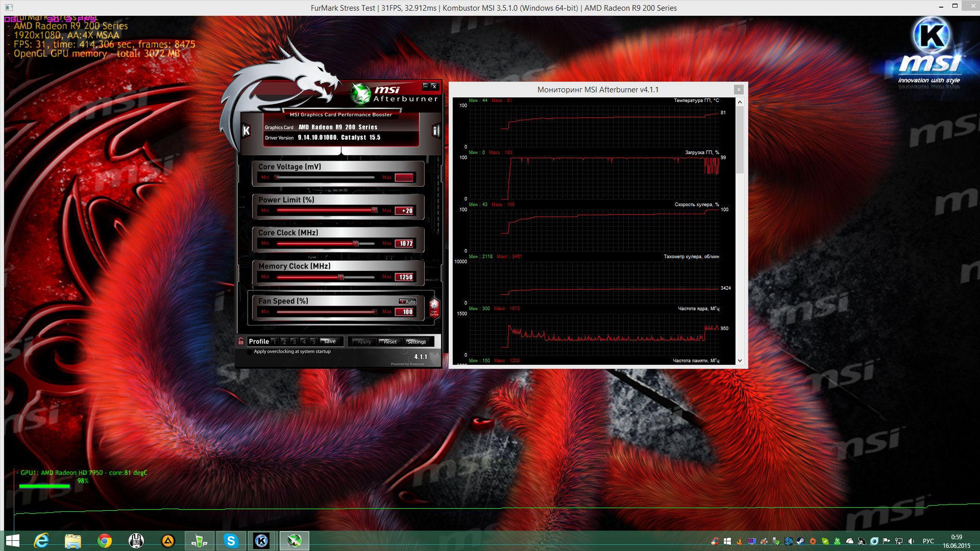Screen dimensions: 980x551
Task: Click the Kombustor K button in Afterburner
Action: pos(246,131)
